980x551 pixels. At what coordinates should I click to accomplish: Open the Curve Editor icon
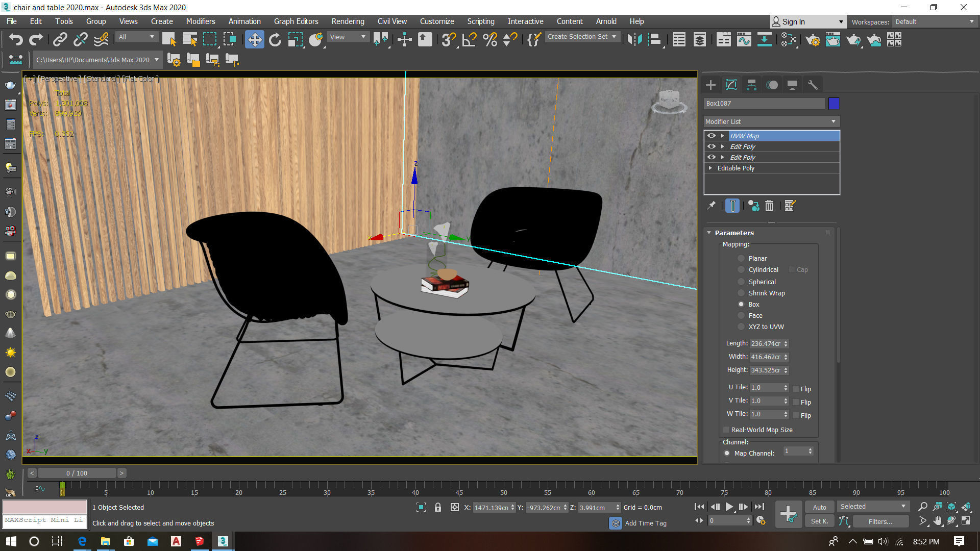(x=744, y=39)
